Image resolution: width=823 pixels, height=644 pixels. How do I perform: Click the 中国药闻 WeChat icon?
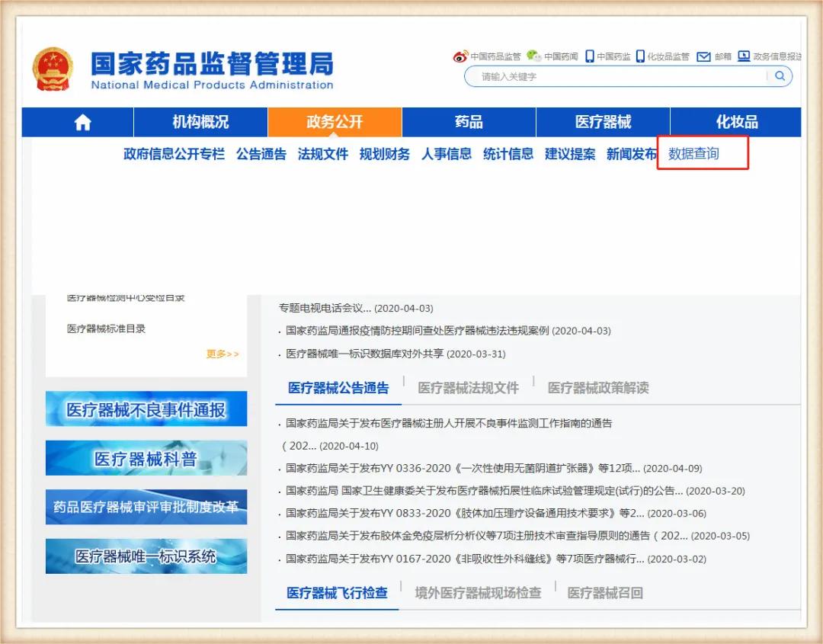click(533, 56)
